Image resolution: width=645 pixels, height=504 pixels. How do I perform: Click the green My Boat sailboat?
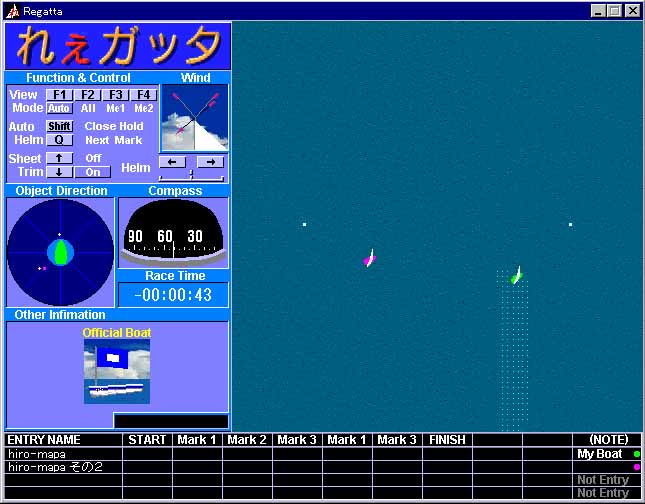pyautogui.click(x=517, y=276)
